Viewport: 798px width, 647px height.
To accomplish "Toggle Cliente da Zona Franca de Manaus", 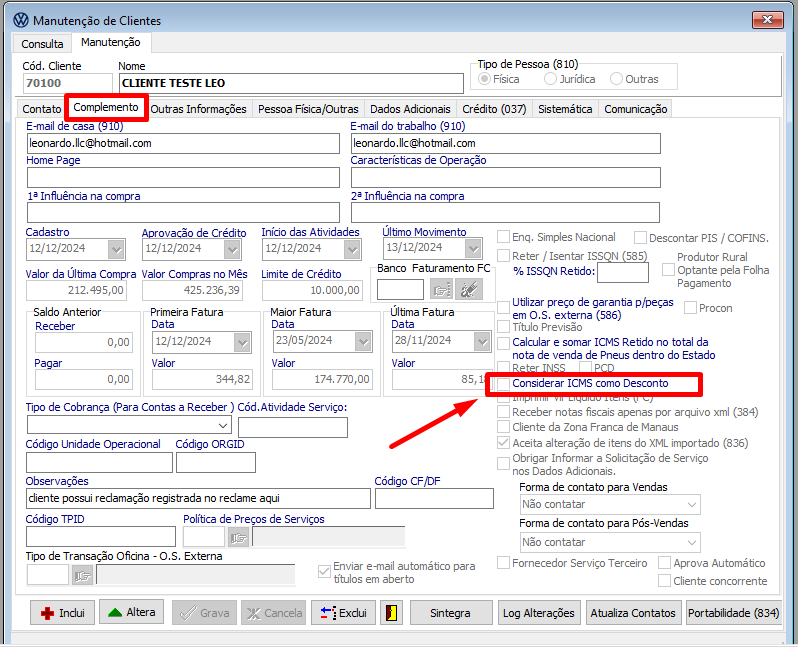I will 503,427.
